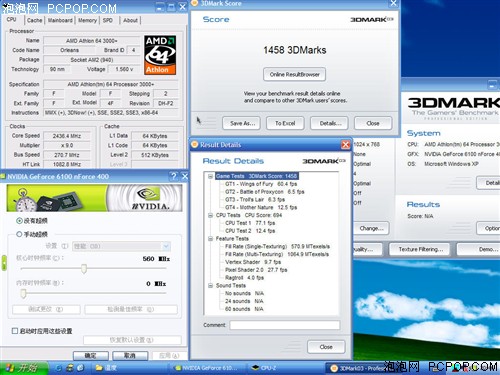Open the Mainboard tab in CPU-Z
Image resolution: width=500 pixels, height=375 pixels.
click(60, 20)
